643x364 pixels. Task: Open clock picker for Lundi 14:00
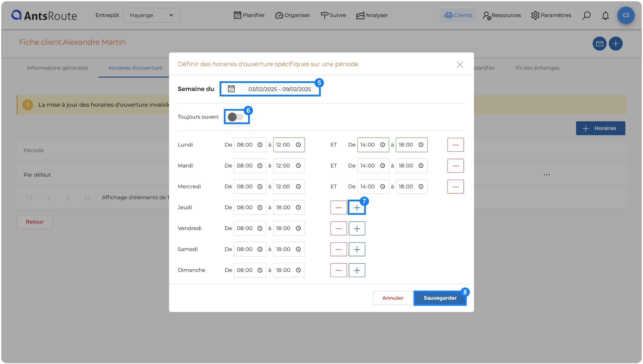(382, 145)
